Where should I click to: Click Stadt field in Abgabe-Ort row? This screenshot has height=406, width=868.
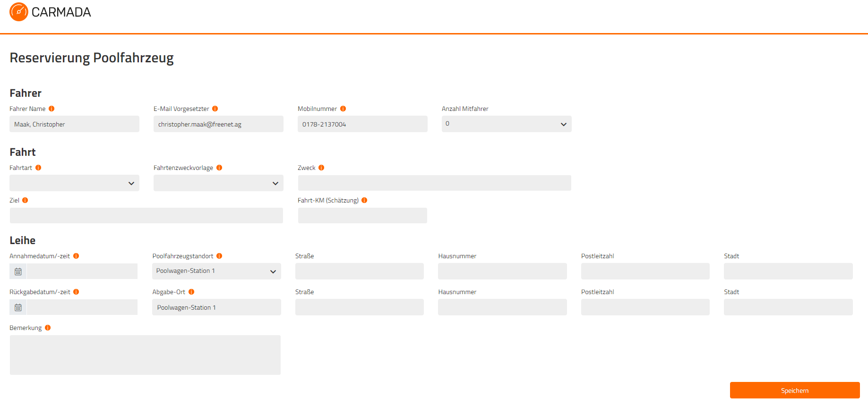[788, 307]
